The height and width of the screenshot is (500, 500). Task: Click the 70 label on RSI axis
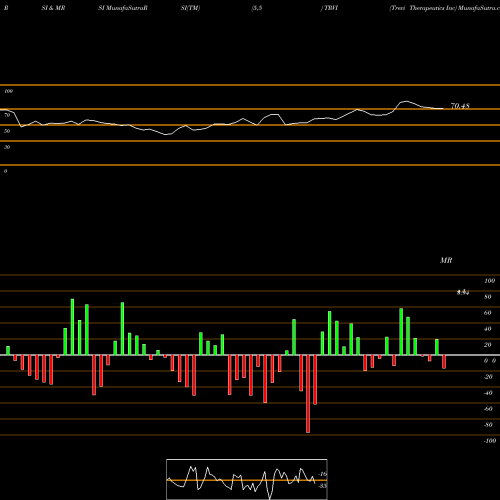(7, 115)
